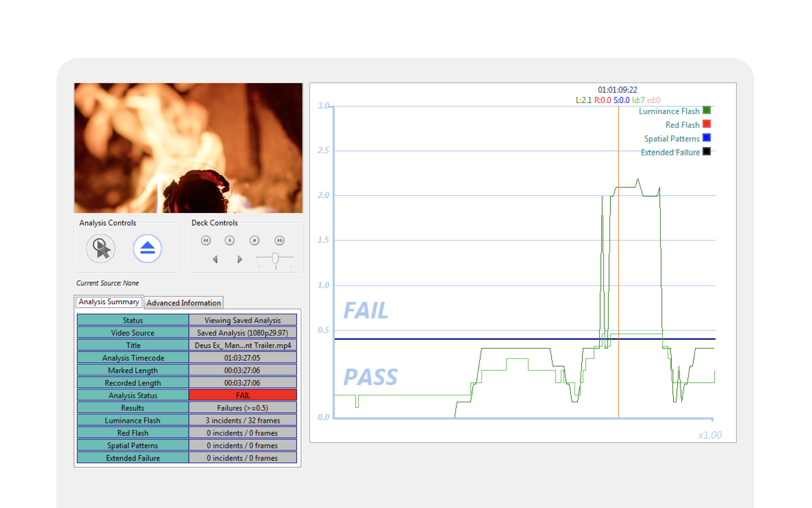This screenshot has width=812, height=508.
Task: Step forward one frame
Action: pos(240,259)
